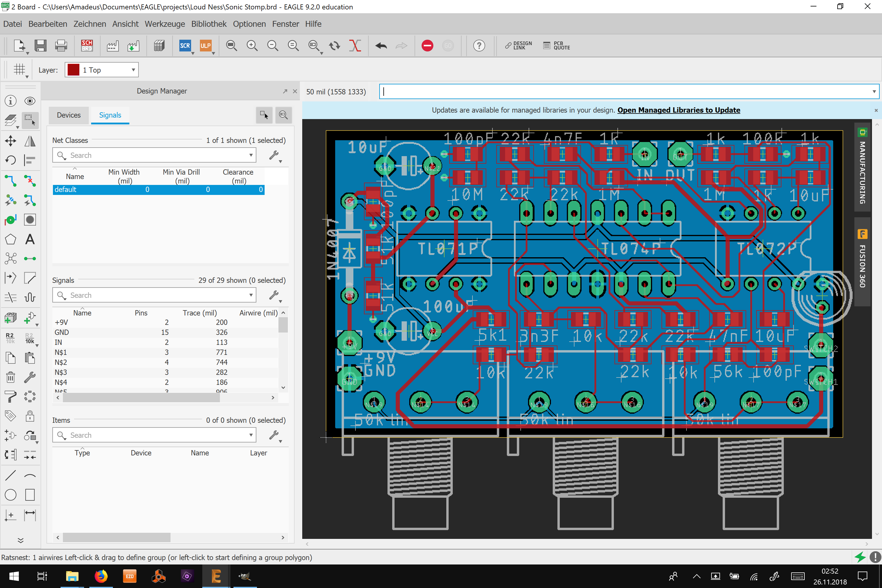Open Signals wrench settings menu
882x588 pixels.
(x=275, y=296)
